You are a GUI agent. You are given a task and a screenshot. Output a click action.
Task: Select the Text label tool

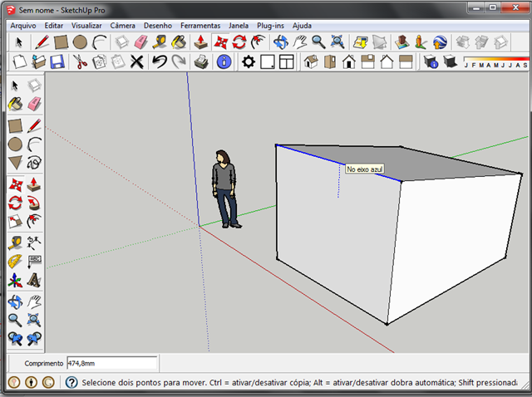point(34,262)
